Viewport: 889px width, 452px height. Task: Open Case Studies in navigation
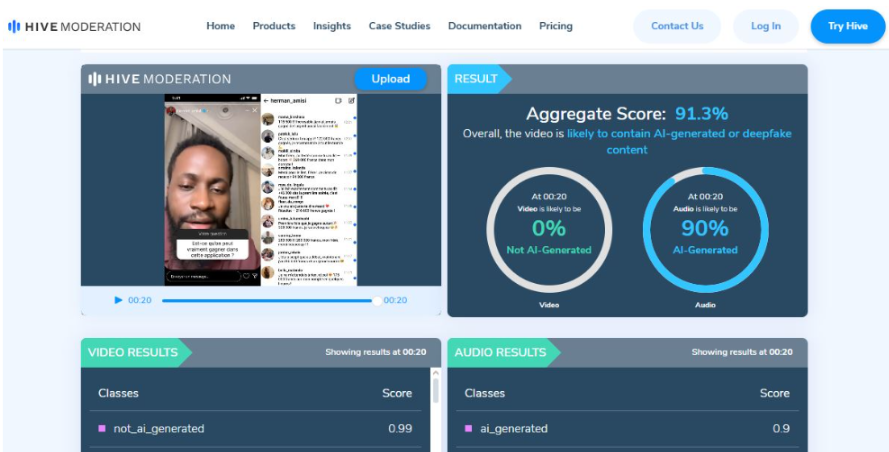(x=399, y=26)
